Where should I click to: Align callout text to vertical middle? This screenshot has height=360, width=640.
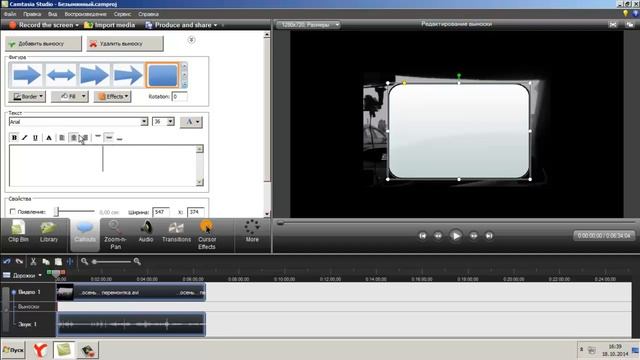point(109,138)
